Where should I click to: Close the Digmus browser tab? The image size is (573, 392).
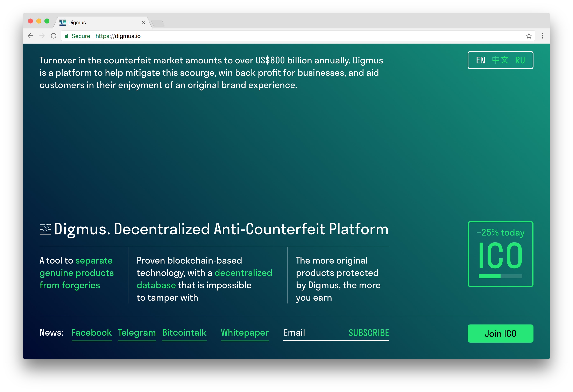(x=143, y=23)
